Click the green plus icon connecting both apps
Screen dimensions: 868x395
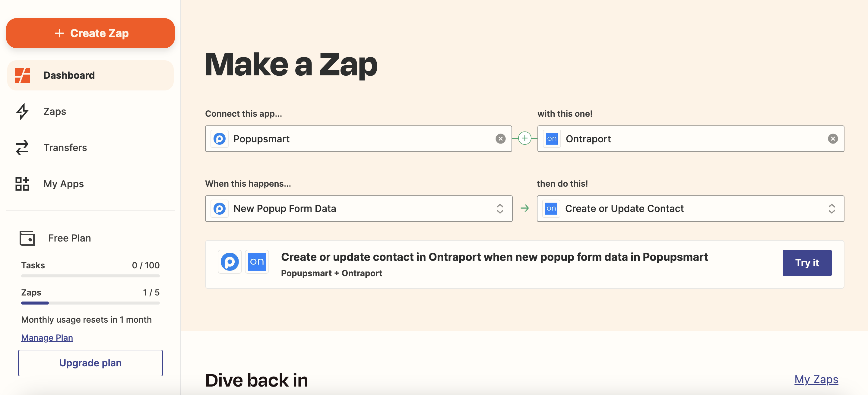[525, 138]
